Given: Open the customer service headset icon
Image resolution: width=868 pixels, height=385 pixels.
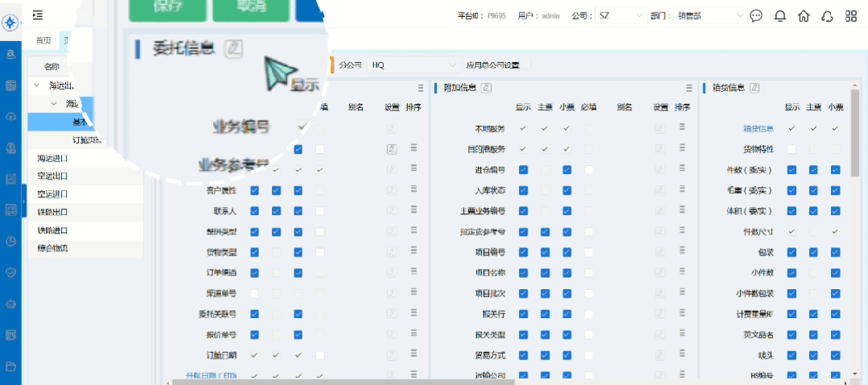Looking at the screenshot, I should (x=827, y=16).
